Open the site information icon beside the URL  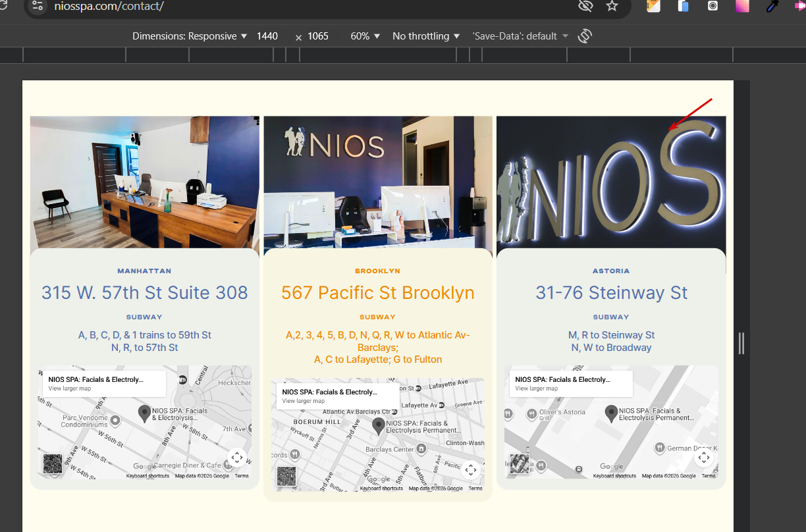[x=37, y=6]
